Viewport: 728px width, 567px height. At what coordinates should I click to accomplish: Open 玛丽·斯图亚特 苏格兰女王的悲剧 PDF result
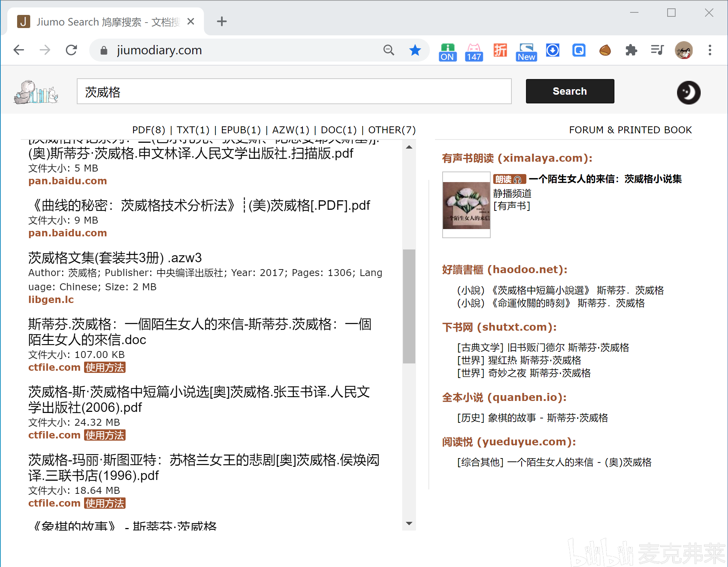204,468
